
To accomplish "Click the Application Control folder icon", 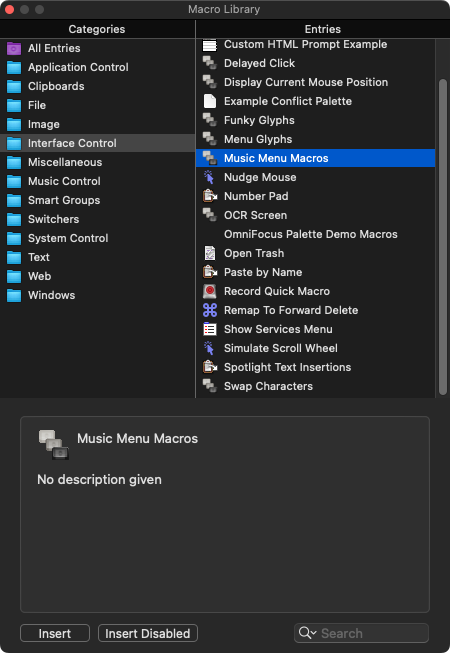I will click(14, 67).
